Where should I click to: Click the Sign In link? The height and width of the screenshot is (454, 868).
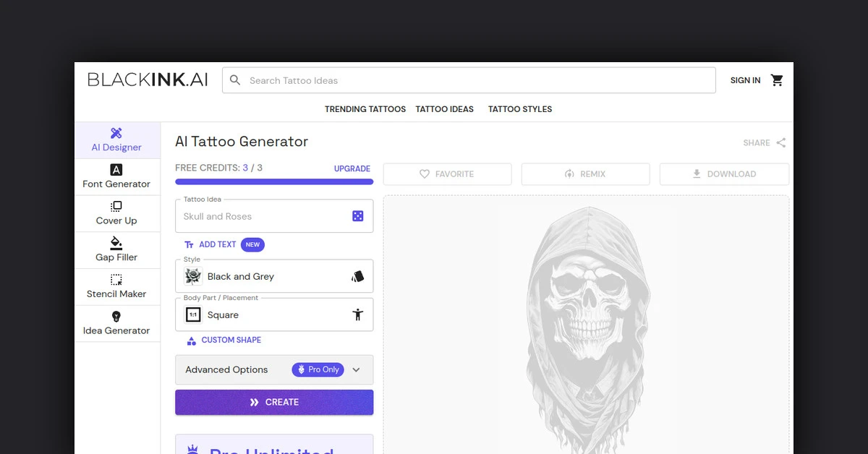point(745,80)
